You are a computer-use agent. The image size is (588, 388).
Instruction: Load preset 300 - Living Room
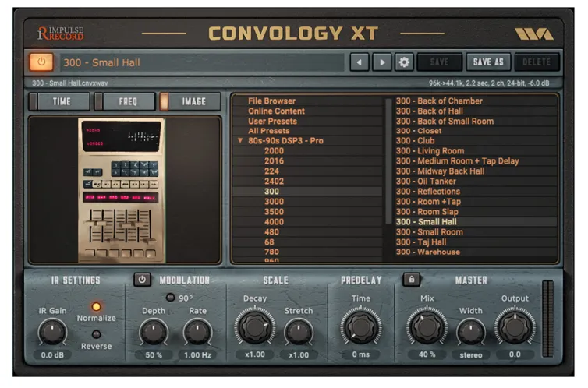point(430,151)
